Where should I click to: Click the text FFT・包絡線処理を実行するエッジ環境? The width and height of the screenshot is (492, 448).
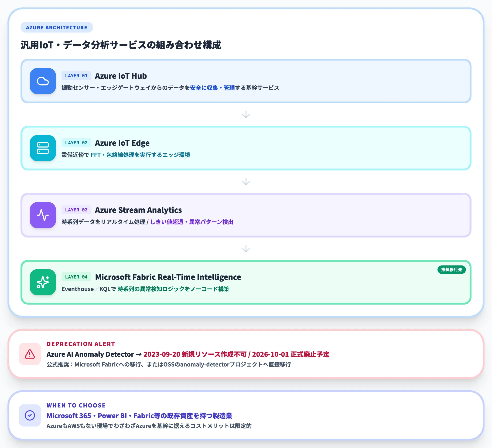coord(140,155)
